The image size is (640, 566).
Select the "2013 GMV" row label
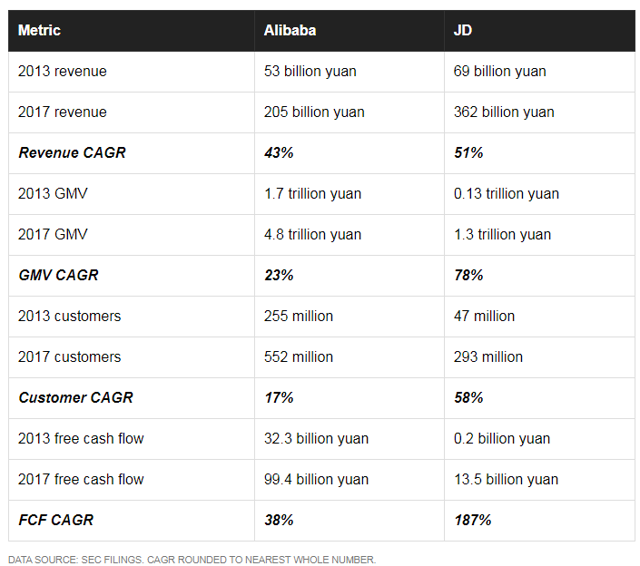point(52,193)
